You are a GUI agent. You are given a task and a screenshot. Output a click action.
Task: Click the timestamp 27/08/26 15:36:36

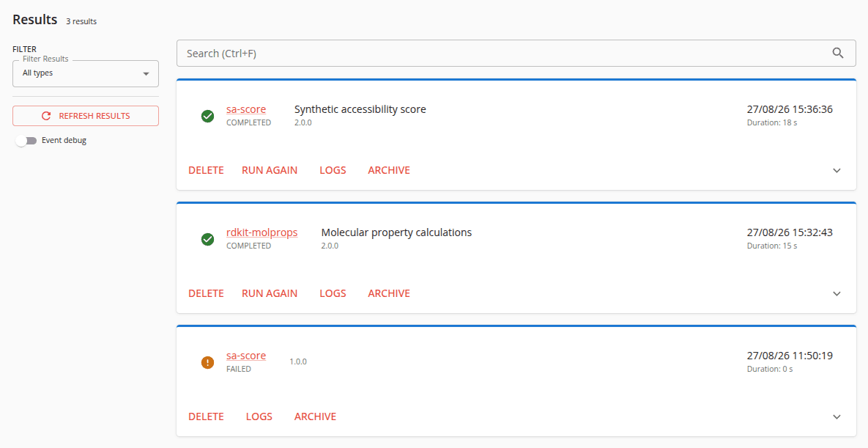790,109
